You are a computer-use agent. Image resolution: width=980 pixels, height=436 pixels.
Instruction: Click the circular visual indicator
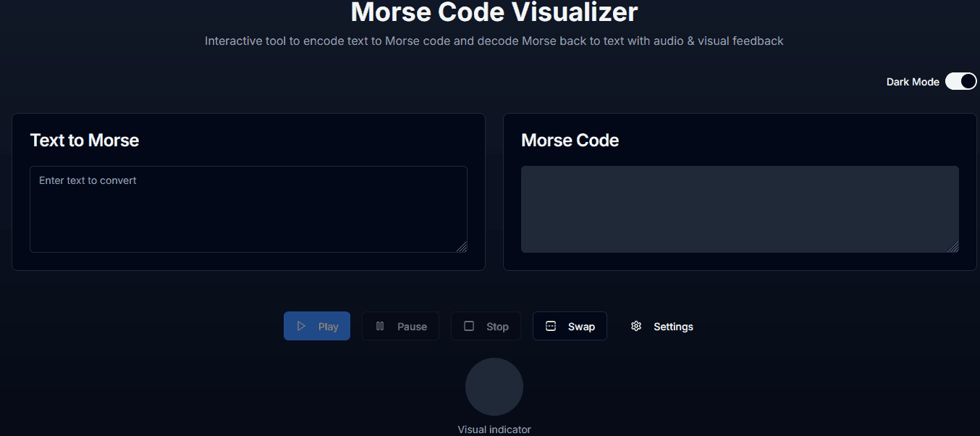click(494, 386)
